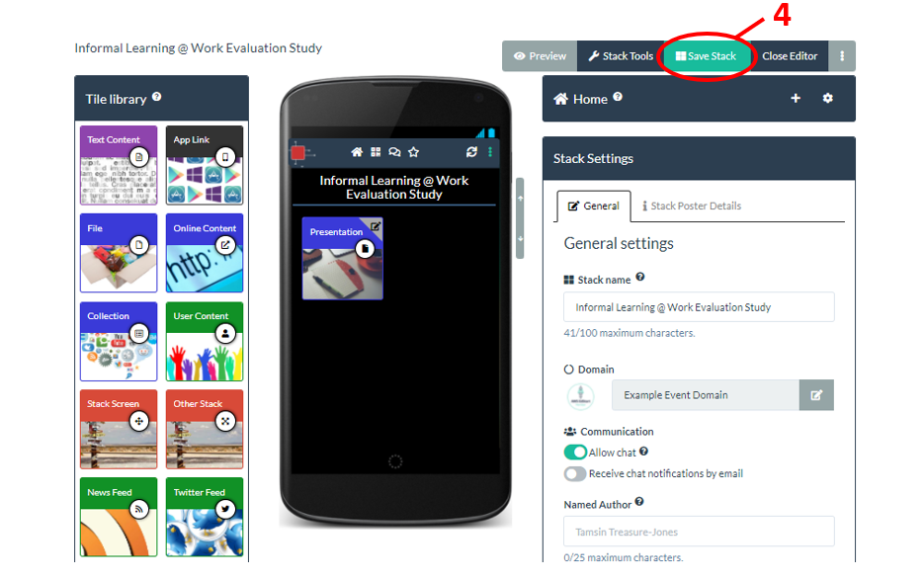
Task: Switch to Stack Poster Details tab
Action: coord(692,206)
